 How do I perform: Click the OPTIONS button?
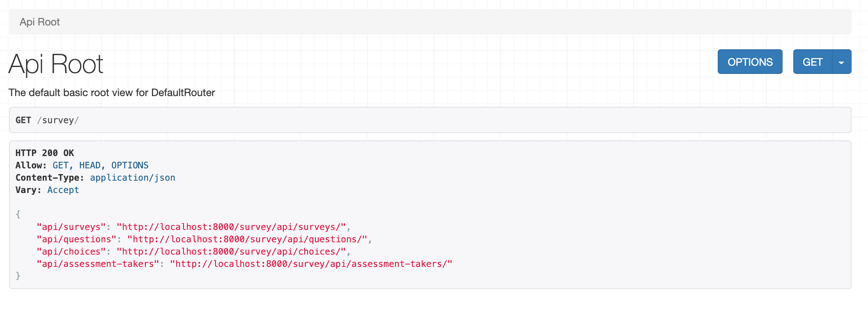tap(750, 62)
